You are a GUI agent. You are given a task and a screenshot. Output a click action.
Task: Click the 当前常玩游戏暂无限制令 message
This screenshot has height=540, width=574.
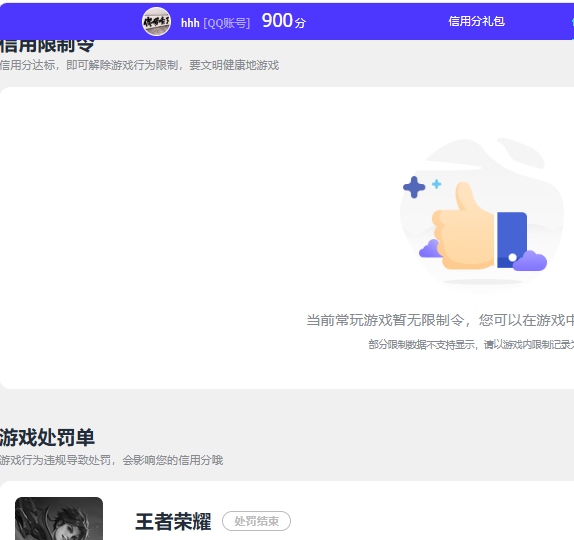point(440,320)
